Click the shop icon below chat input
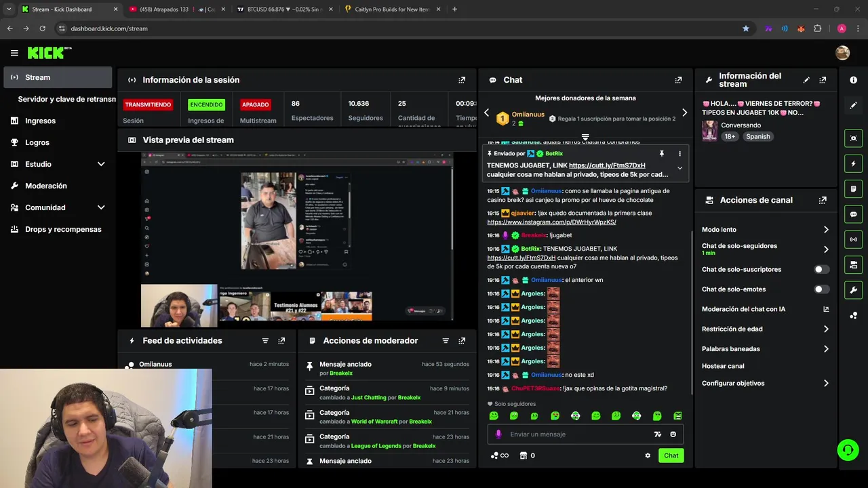This screenshot has width=868, height=488. pos(523,455)
